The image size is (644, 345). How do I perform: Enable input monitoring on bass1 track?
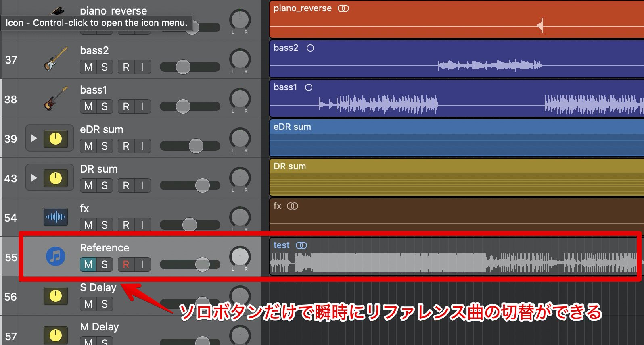(142, 106)
